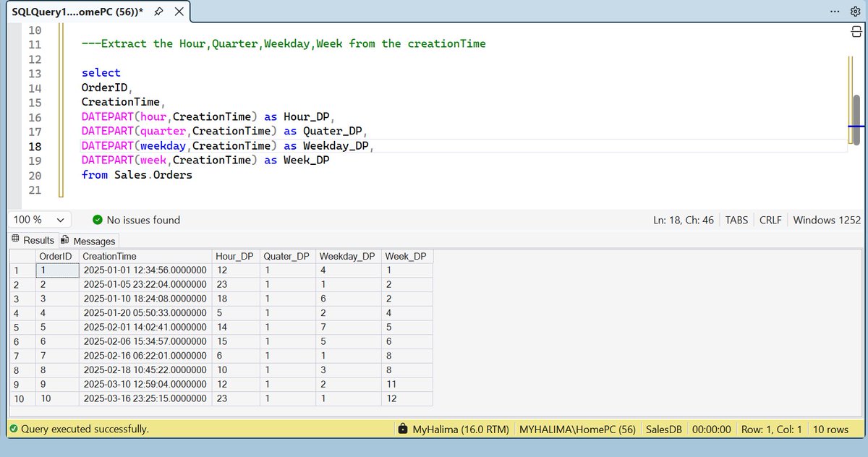Select the Quater_DP column header
This screenshot has width=868, height=457.
[x=287, y=256]
